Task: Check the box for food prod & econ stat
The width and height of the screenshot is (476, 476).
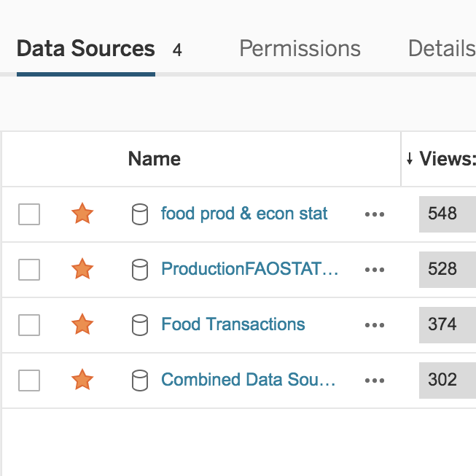Action: [x=29, y=214]
